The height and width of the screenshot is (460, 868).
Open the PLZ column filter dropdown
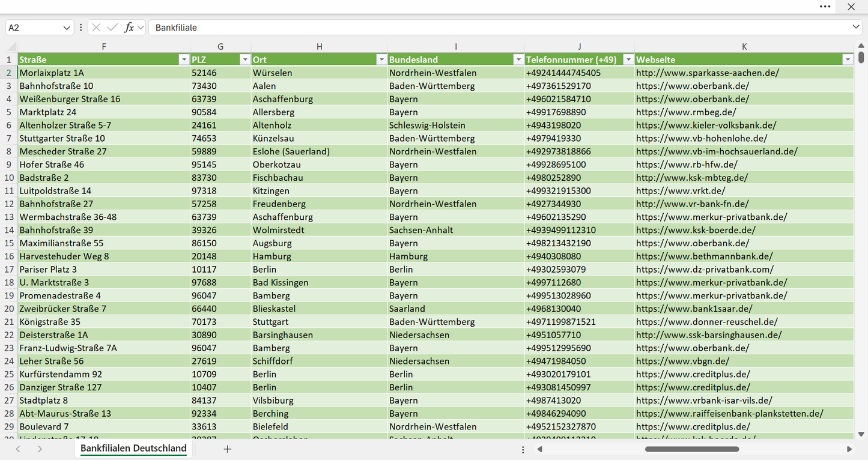point(244,59)
